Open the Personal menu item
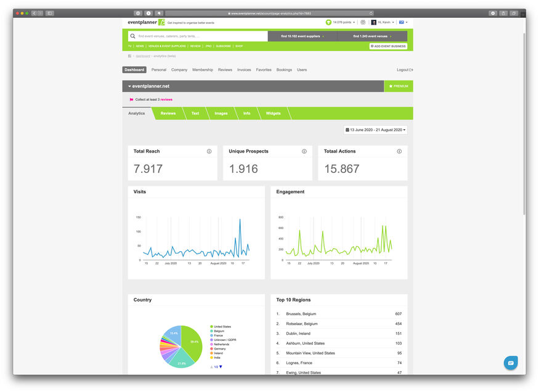The image size is (539, 392). click(159, 70)
